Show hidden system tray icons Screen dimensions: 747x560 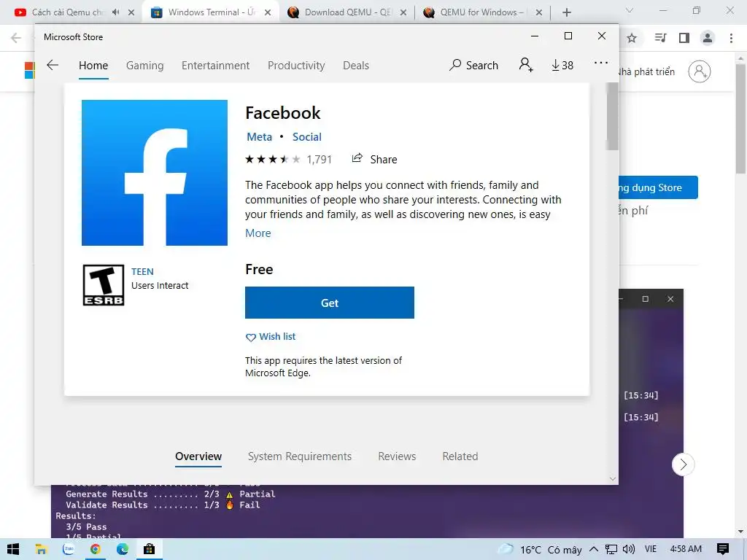click(594, 549)
